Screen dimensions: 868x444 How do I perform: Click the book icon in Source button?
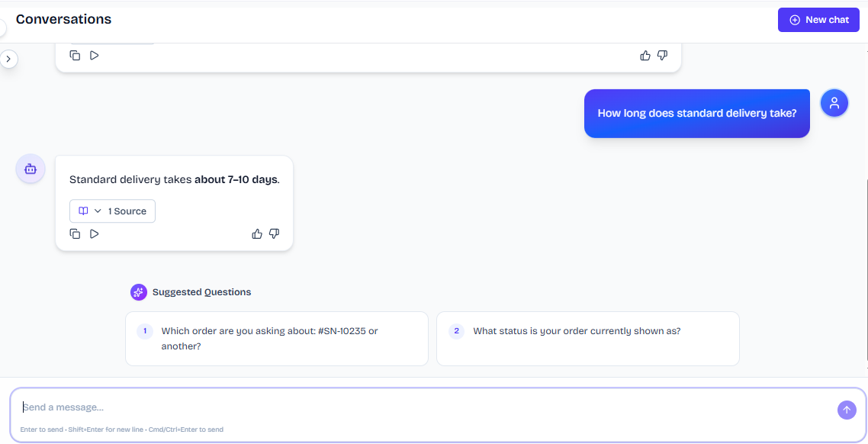[x=84, y=211]
